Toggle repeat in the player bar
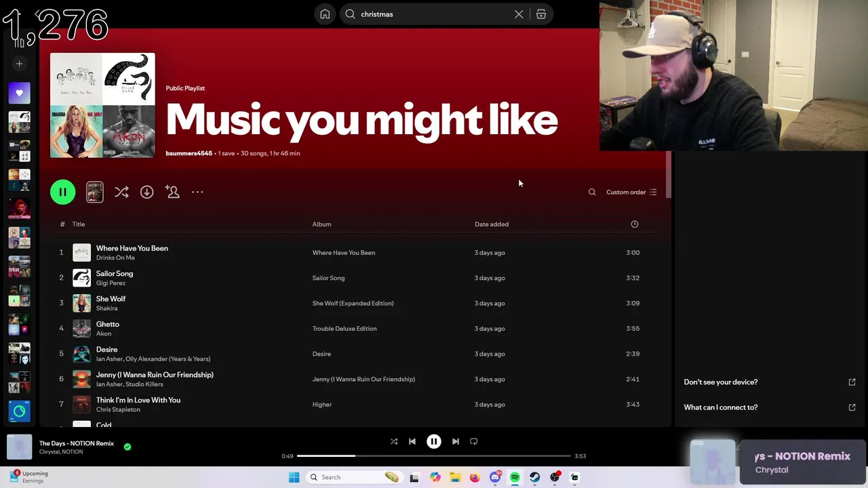The width and height of the screenshot is (868, 488). tap(474, 441)
